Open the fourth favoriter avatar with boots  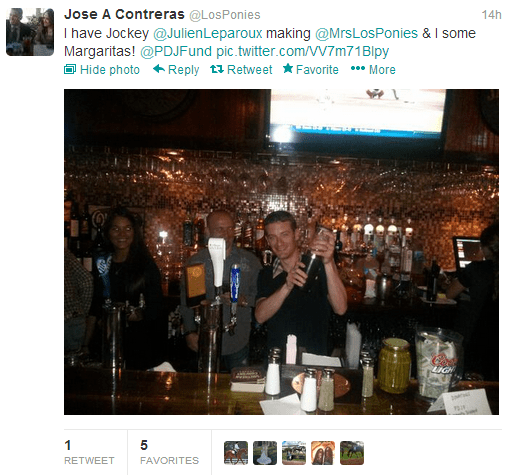[x=323, y=453]
